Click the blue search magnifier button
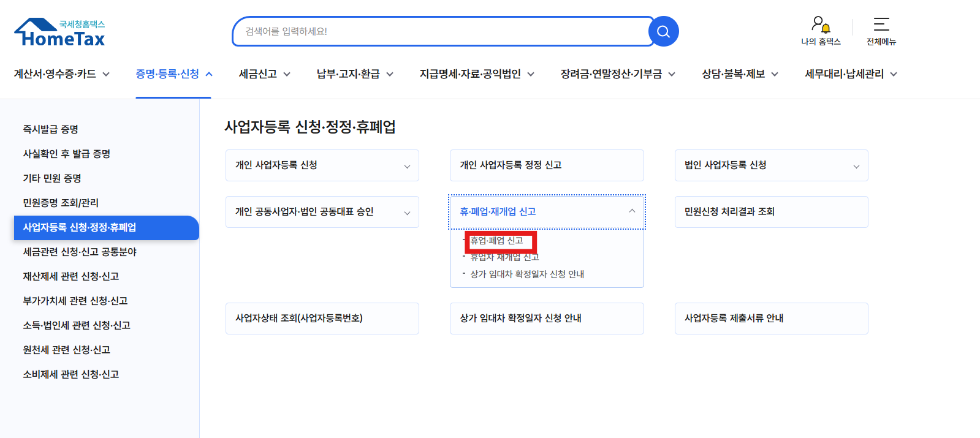Screen dimensions: 980x438 [663, 31]
